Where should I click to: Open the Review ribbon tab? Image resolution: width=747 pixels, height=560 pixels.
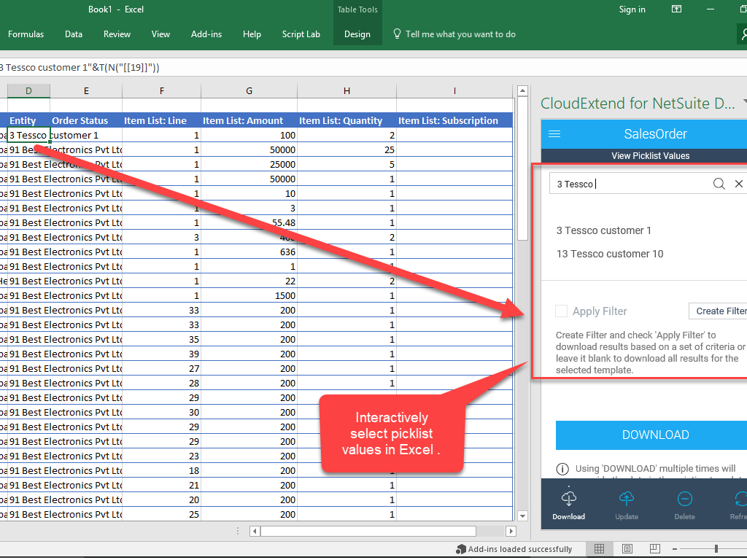pos(117,34)
